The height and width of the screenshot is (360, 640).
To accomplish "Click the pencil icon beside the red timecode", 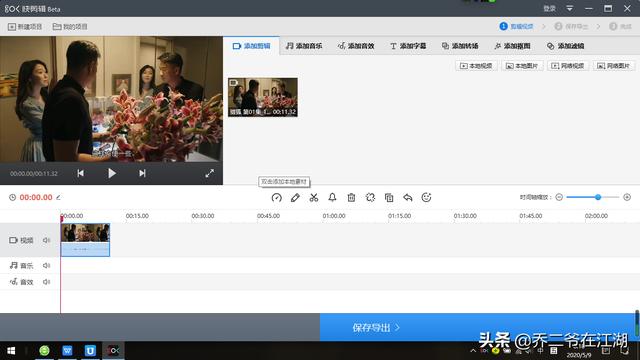I will pyautogui.click(x=58, y=198).
